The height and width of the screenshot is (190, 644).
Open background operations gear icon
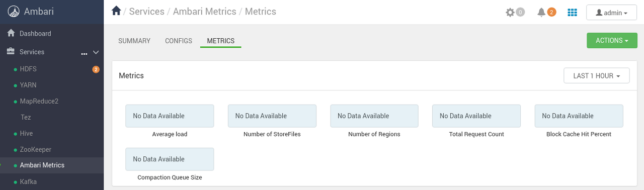tap(510, 12)
